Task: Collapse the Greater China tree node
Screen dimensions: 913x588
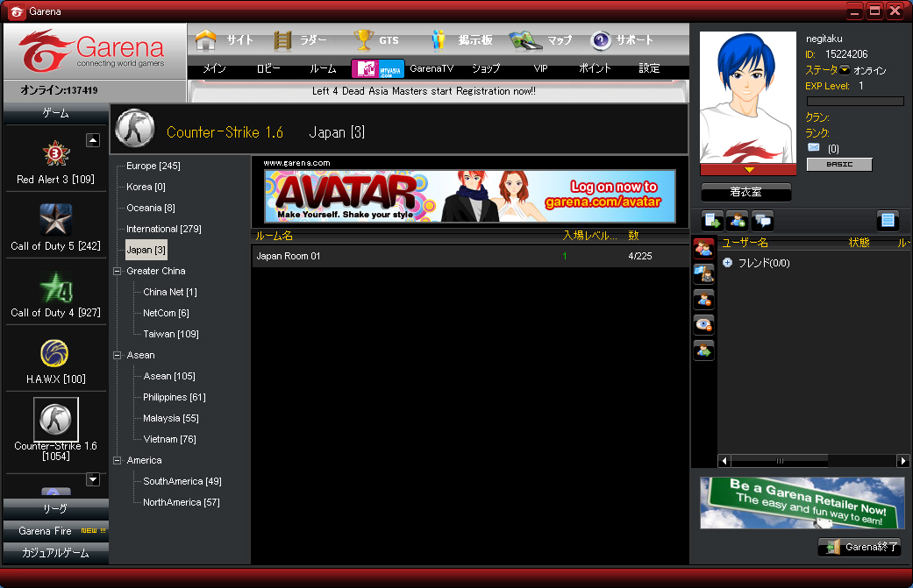Action: pyautogui.click(x=117, y=271)
